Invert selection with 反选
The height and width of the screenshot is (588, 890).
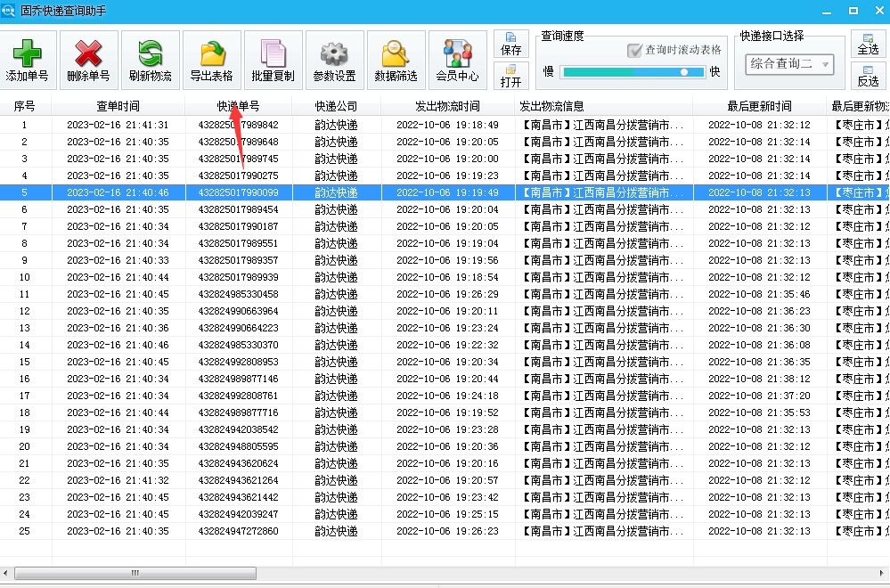click(x=868, y=76)
